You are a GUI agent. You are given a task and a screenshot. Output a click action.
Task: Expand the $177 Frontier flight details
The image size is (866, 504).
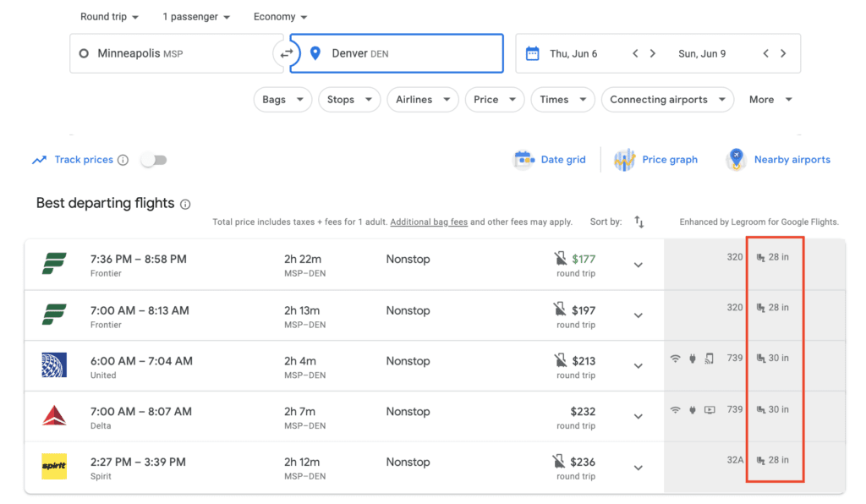[639, 265]
